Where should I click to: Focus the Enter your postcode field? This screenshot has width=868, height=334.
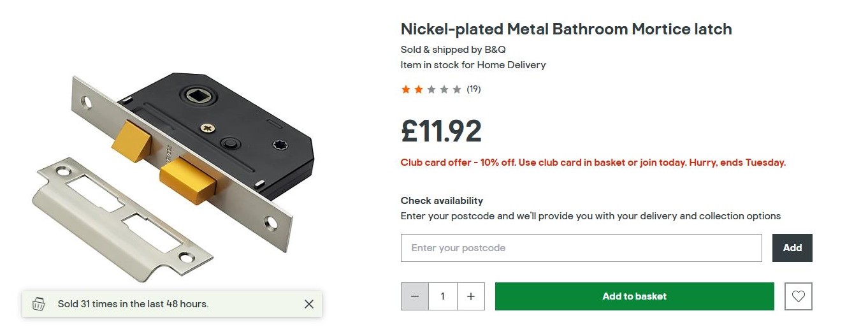(x=581, y=248)
